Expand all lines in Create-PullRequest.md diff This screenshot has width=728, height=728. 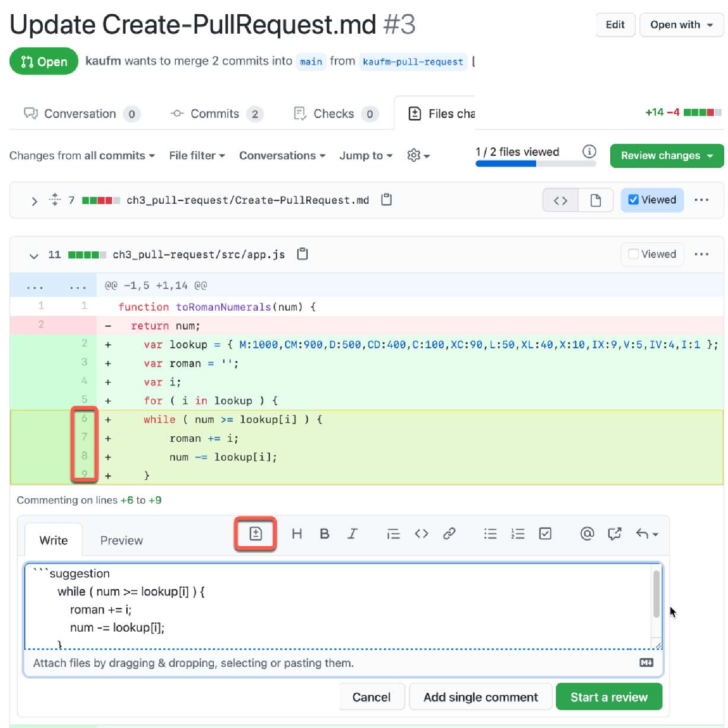point(55,199)
